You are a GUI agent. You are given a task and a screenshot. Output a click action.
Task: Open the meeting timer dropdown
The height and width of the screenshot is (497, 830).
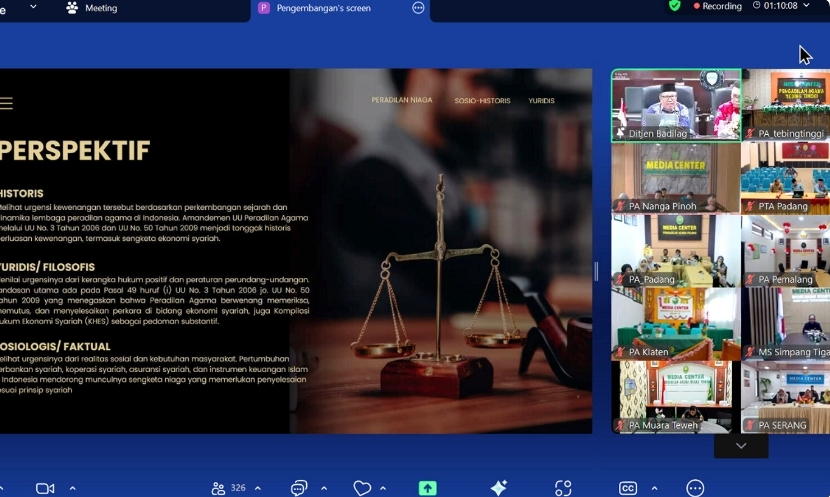coord(807,6)
